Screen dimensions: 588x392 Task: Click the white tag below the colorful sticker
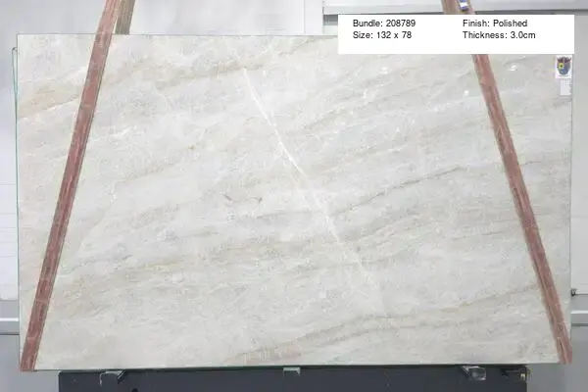[x=563, y=86]
